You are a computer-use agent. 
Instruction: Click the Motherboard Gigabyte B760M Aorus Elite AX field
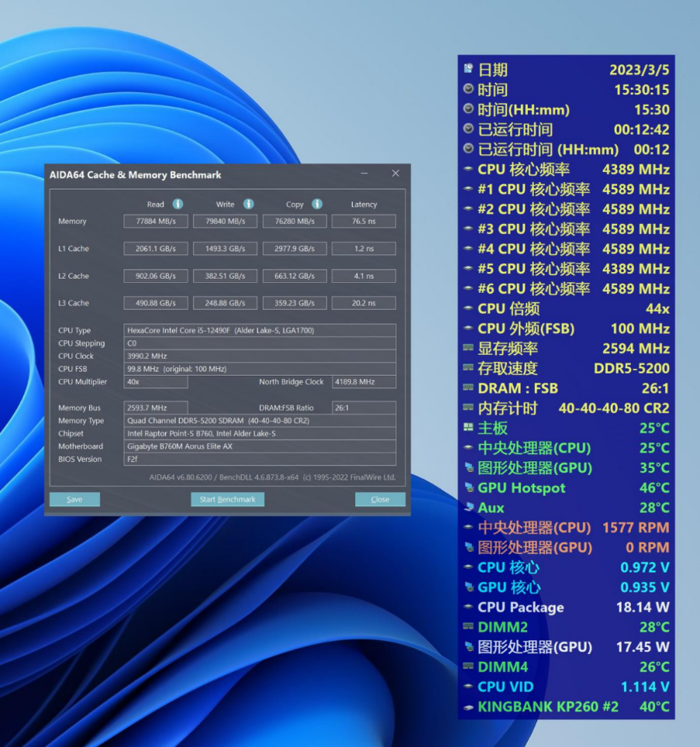click(260, 446)
